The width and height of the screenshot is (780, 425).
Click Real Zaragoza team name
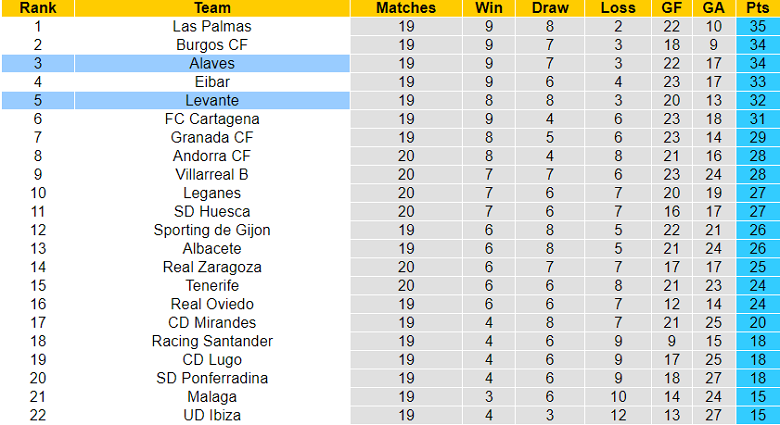[x=212, y=267]
